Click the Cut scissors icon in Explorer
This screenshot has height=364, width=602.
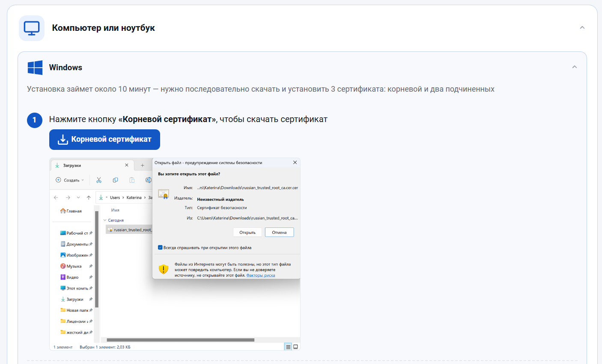coord(99,180)
